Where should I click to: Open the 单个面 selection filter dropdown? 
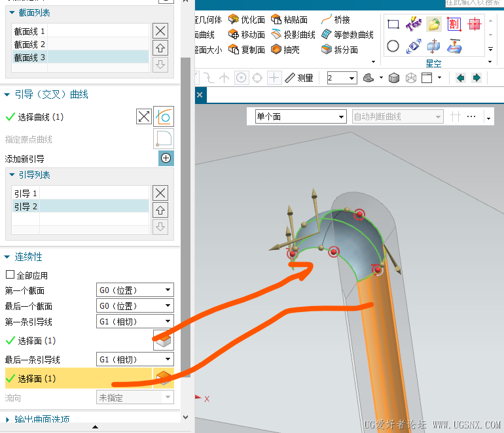click(x=301, y=116)
